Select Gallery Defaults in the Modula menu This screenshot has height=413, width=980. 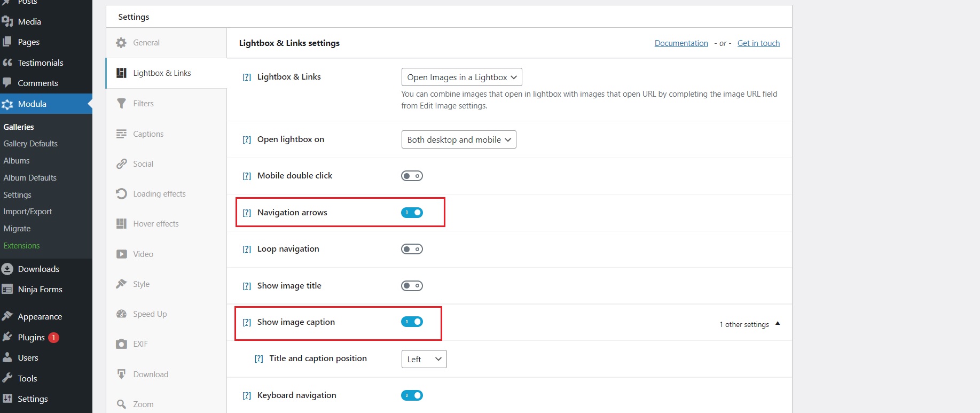[x=30, y=143]
